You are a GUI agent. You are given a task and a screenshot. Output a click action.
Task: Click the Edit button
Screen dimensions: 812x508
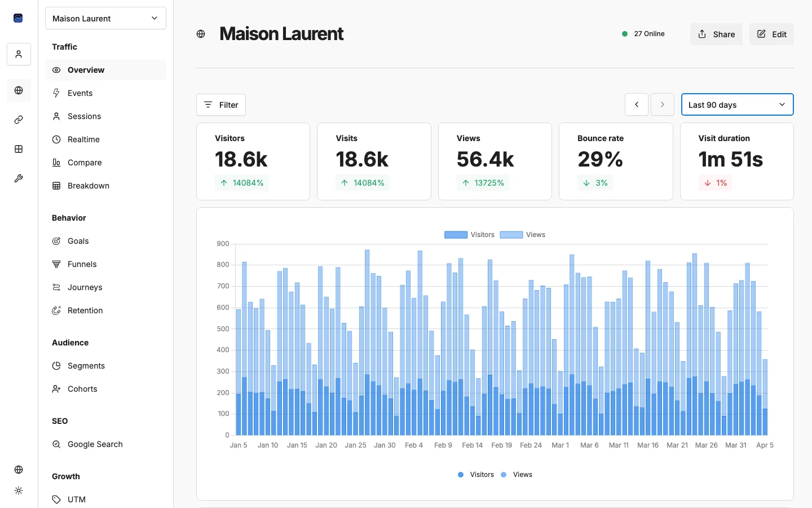771,34
